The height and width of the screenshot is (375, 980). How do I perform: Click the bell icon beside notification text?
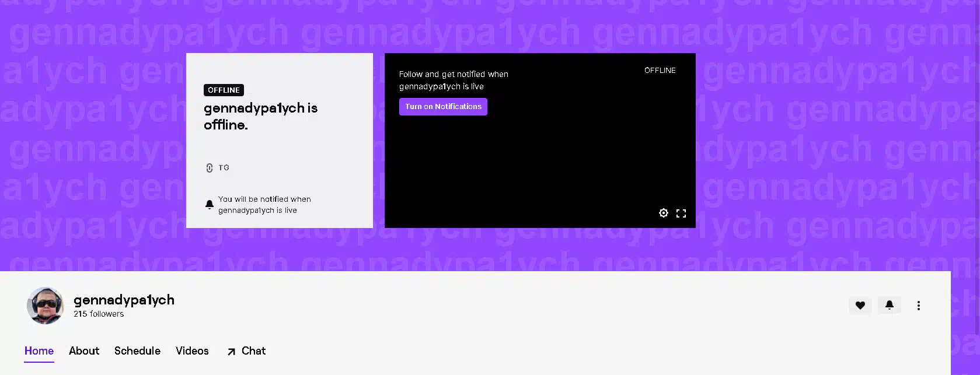coord(210,205)
